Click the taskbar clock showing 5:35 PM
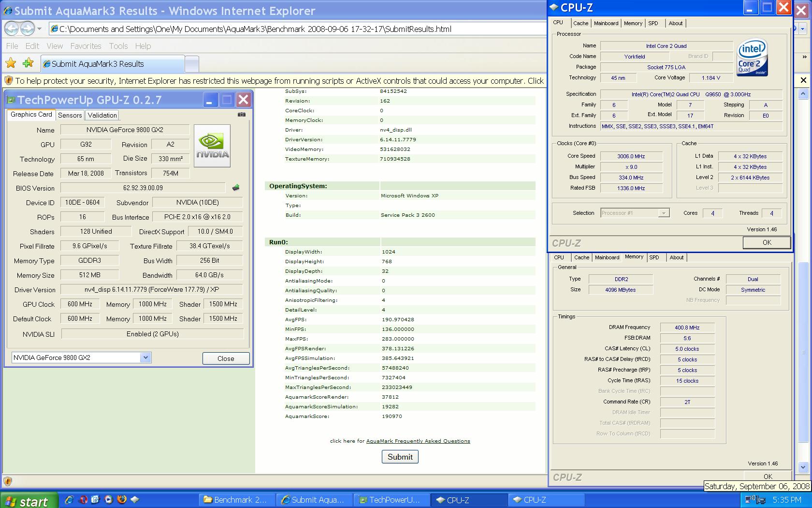The height and width of the screenshot is (508, 812). [x=787, y=500]
